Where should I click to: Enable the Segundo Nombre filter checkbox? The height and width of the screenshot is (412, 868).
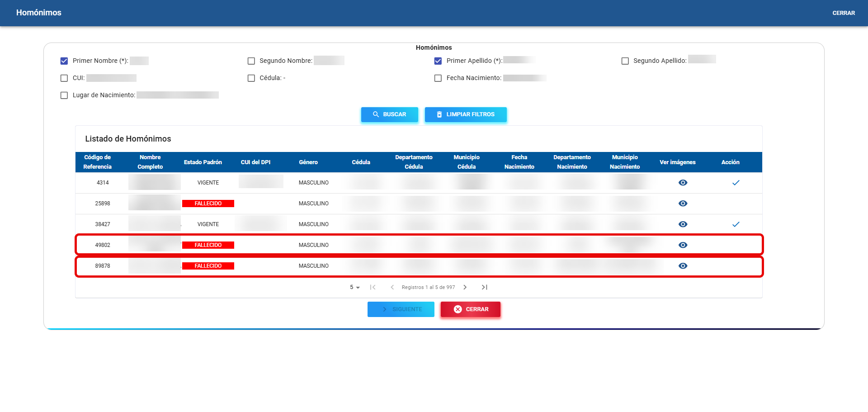(x=251, y=61)
